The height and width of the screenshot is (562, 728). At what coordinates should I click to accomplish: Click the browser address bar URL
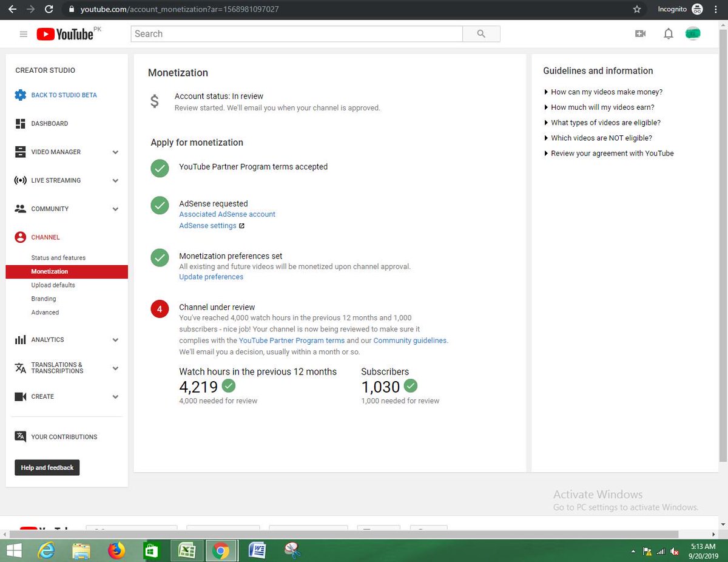click(180, 9)
